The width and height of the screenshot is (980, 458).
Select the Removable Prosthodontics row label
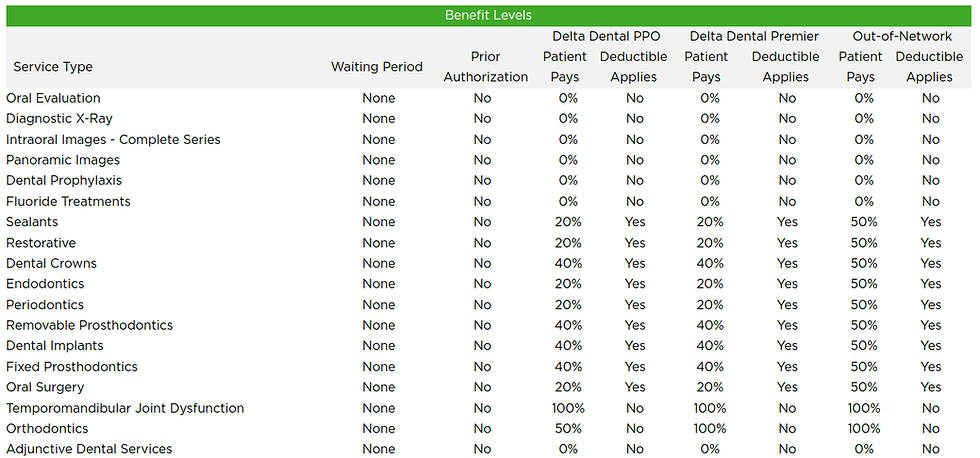(x=89, y=325)
